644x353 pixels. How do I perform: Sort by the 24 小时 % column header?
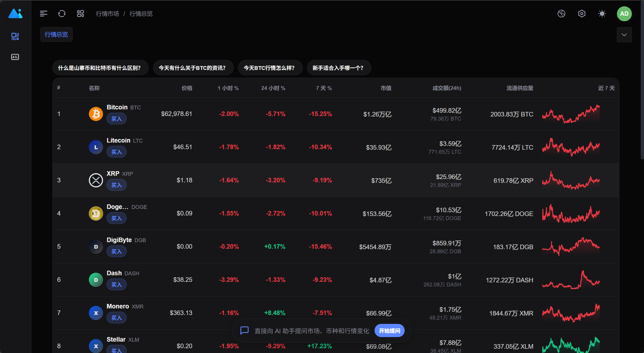coord(273,88)
